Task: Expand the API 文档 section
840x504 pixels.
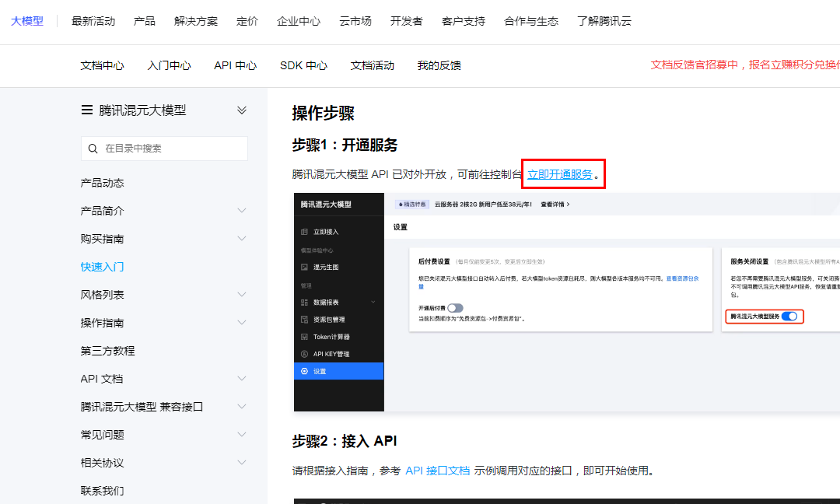Action: point(242,379)
